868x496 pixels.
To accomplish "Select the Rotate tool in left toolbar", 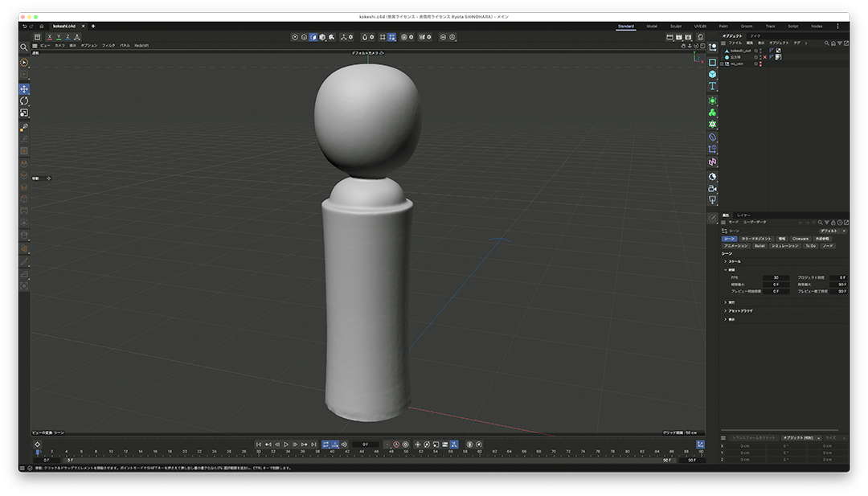I will (24, 101).
